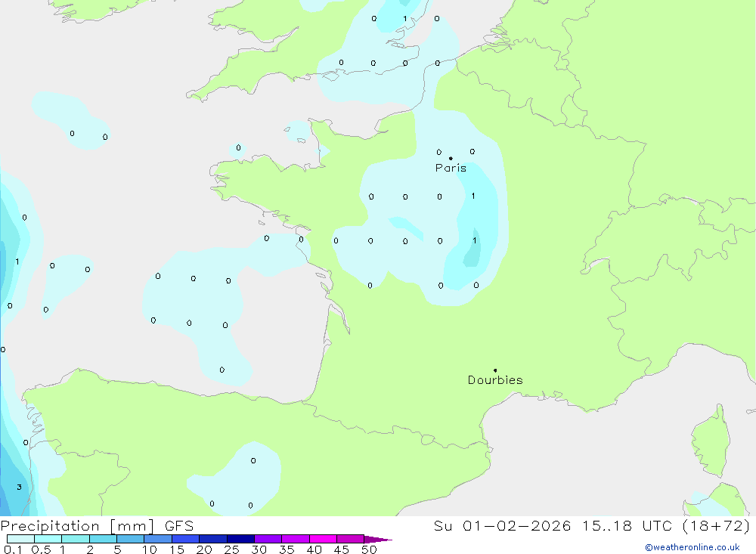Screen dimensions: 756x554
Task: Pick the 0.5–1 mm legend swatch
Action: (x=48, y=539)
